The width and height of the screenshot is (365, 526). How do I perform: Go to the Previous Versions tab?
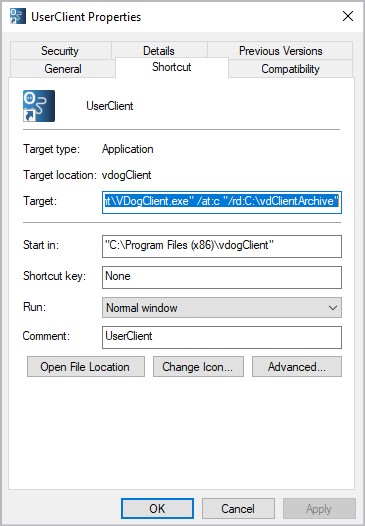(280, 51)
